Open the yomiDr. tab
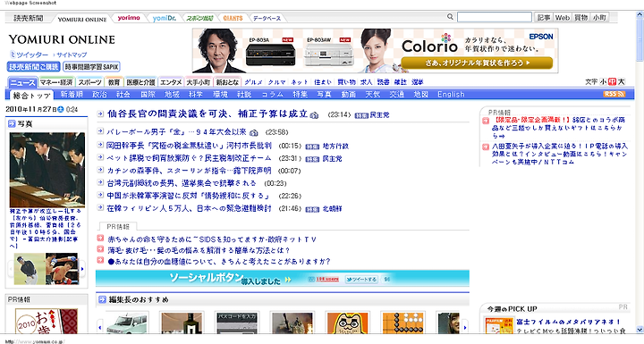This screenshot has width=644, height=344. [165, 18]
